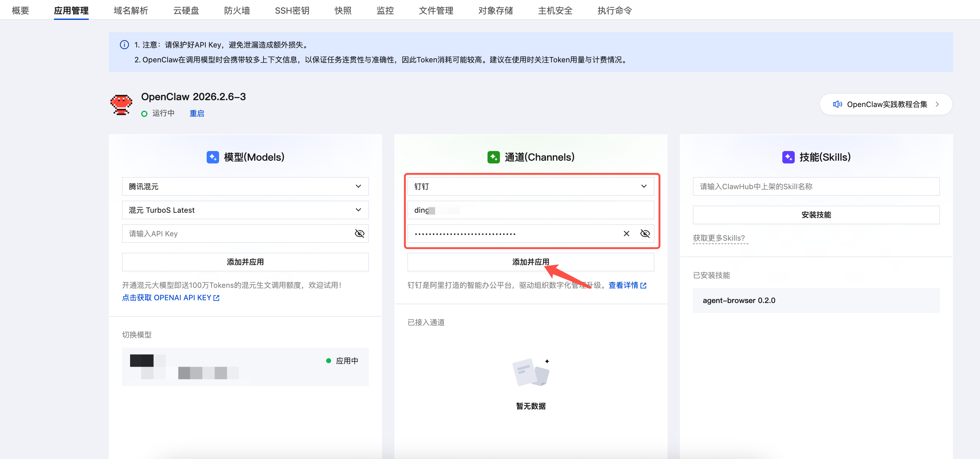Screen dimensions: 980x459
Task: Click the OpenClaw robot logo
Action: (x=121, y=104)
